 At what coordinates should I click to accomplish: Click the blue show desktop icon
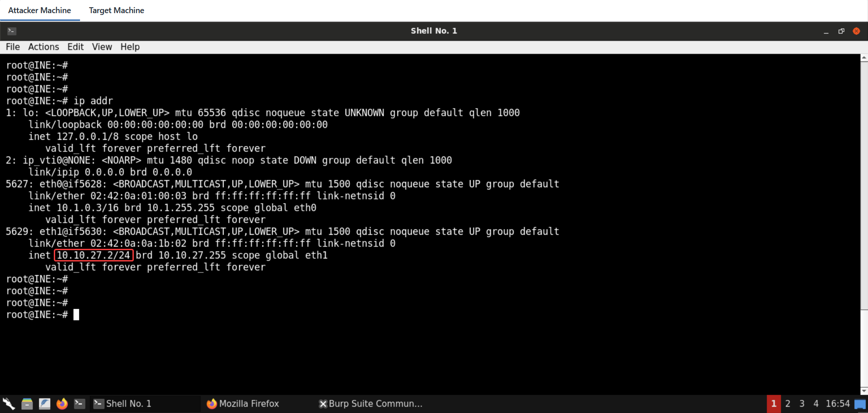click(x=860, y=404)
